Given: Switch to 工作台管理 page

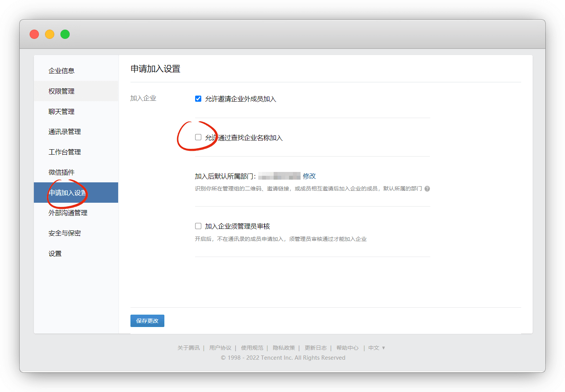Looking at the screenshot, I should (x=65, y=152).
